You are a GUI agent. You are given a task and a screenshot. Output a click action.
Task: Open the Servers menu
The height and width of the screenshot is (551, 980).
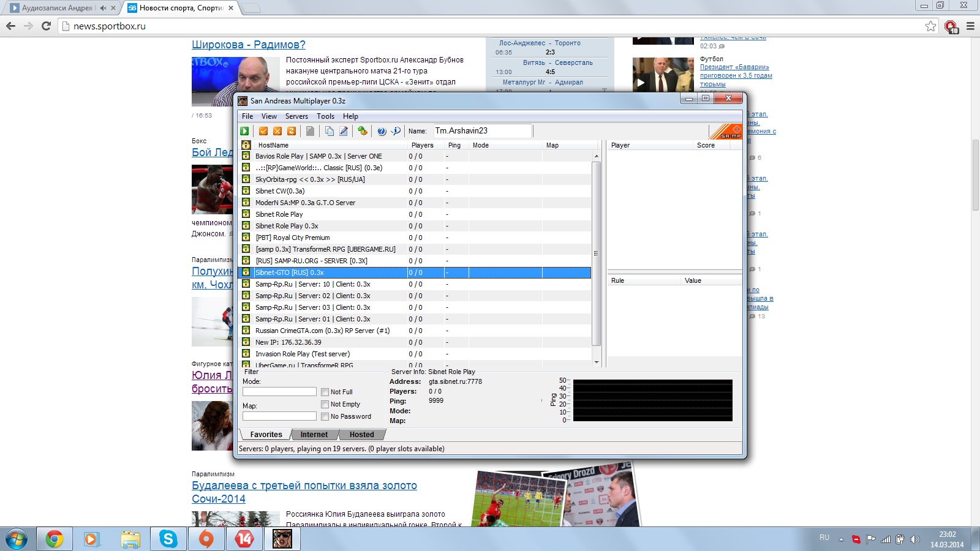[x=296, y=116]
